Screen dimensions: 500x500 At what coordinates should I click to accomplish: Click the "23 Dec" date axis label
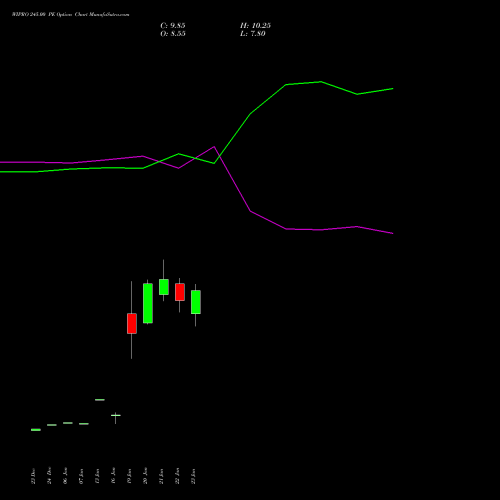click(33, 476)
